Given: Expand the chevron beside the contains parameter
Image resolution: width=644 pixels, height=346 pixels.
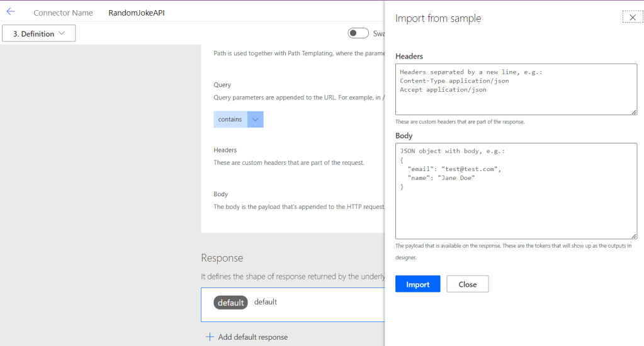Looking at the screenshot, I should click(x=255, y=120).
